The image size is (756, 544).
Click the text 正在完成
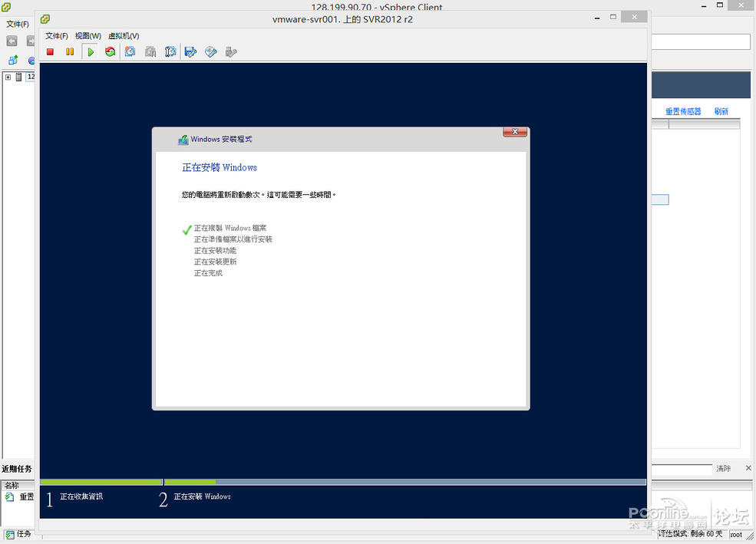point(208,273)
